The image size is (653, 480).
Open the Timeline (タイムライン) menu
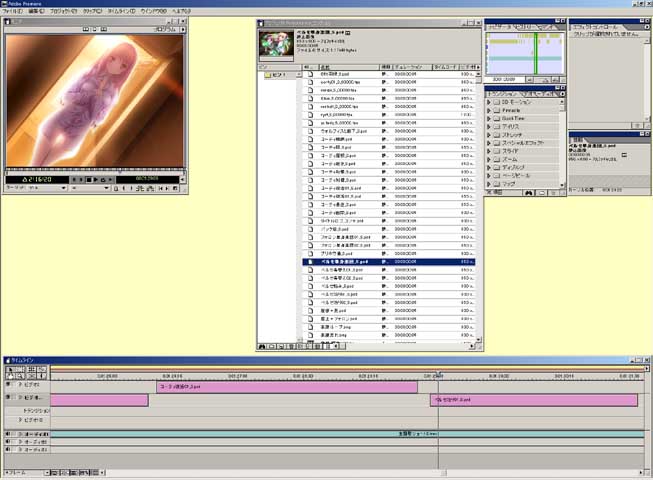click(x=121, y=11)
